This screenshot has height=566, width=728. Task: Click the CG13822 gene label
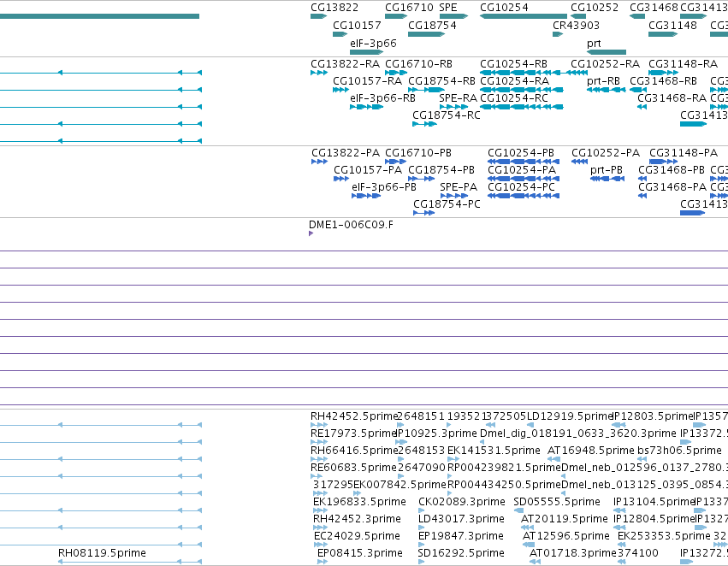click(334, 8)
